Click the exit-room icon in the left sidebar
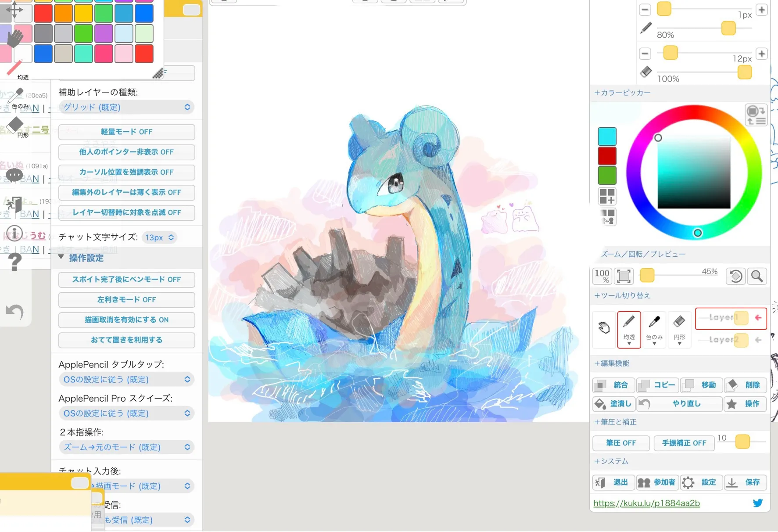The image size is (778, 532). pyautogui.click(x=14, y=205)
